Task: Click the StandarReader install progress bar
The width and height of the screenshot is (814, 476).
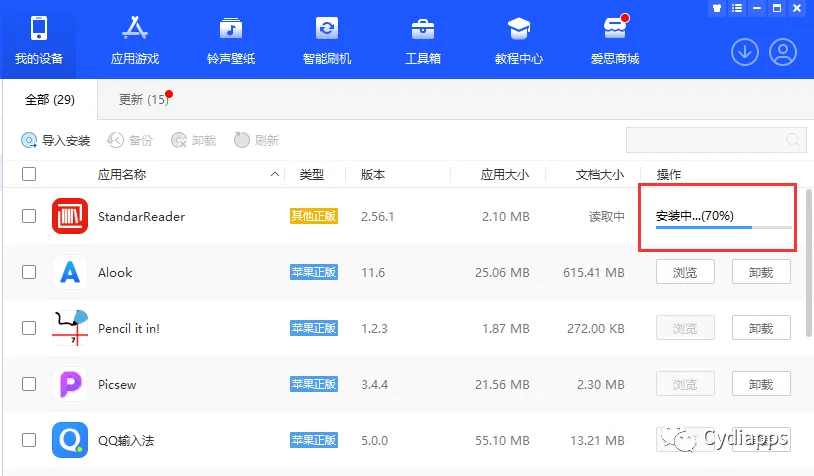Action: tap(724, 227)
